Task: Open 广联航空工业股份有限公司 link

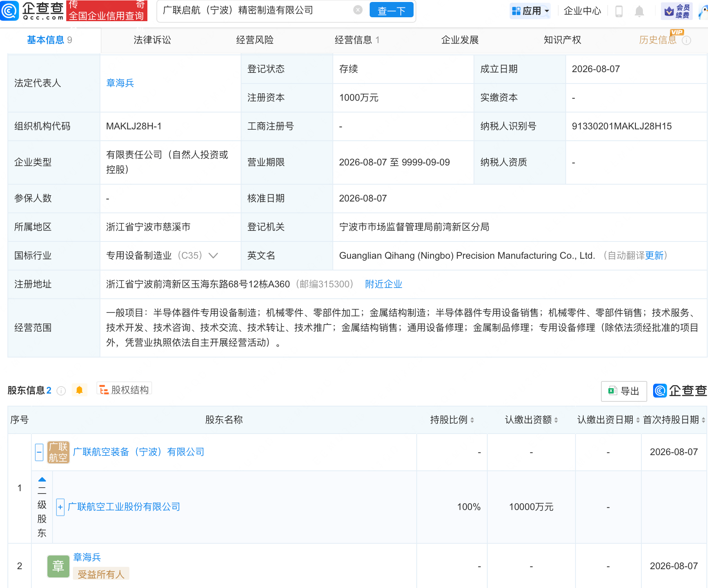Action: point(124,507)
